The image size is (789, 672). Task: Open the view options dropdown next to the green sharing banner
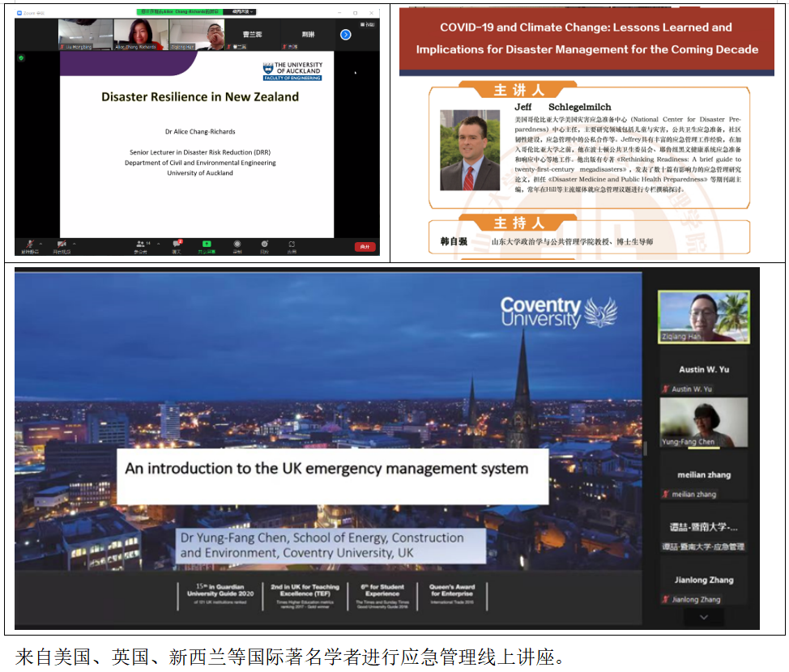241,12
